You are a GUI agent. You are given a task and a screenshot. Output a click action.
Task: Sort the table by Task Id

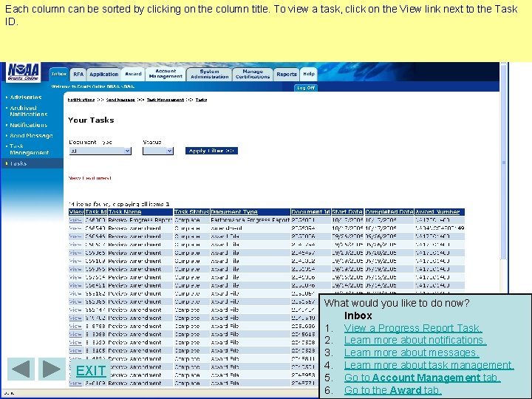pyautogui.click(x=96, y=212)
